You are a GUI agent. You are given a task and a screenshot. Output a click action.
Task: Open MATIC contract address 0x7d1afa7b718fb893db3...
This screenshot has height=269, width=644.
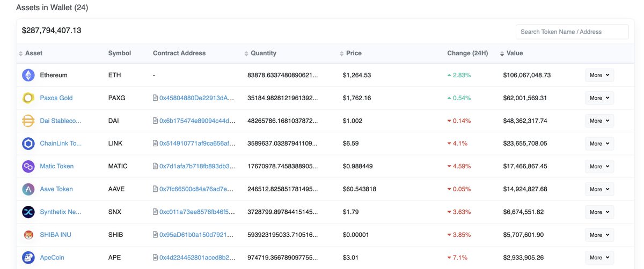[197, 166]
